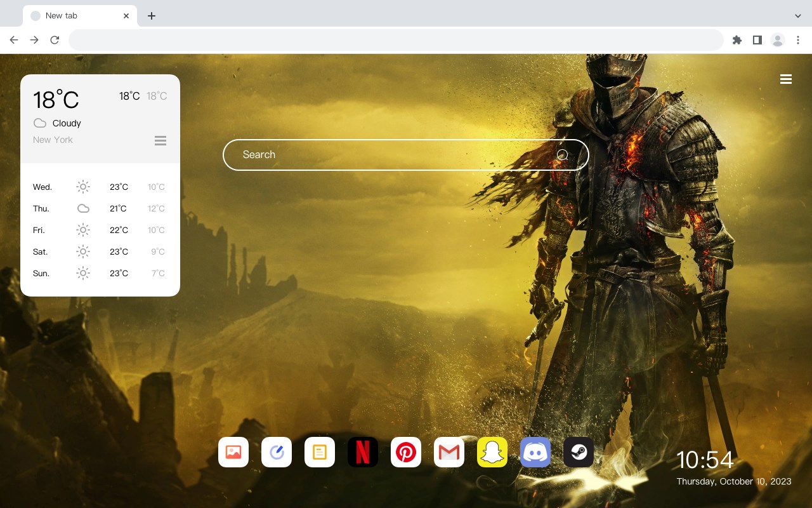Click the sunny icon for Sun.
The image size is (812, 508).
click(83, 273)
